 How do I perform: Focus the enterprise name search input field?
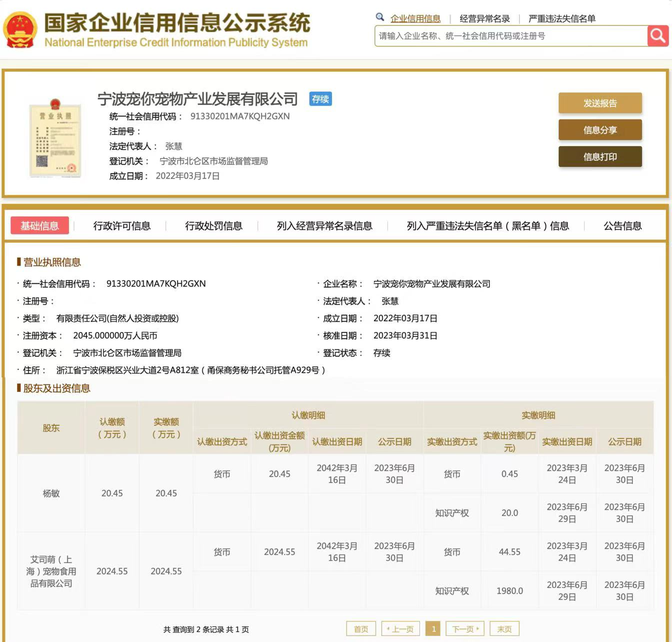pyautogui.click(x=510, y=36)
